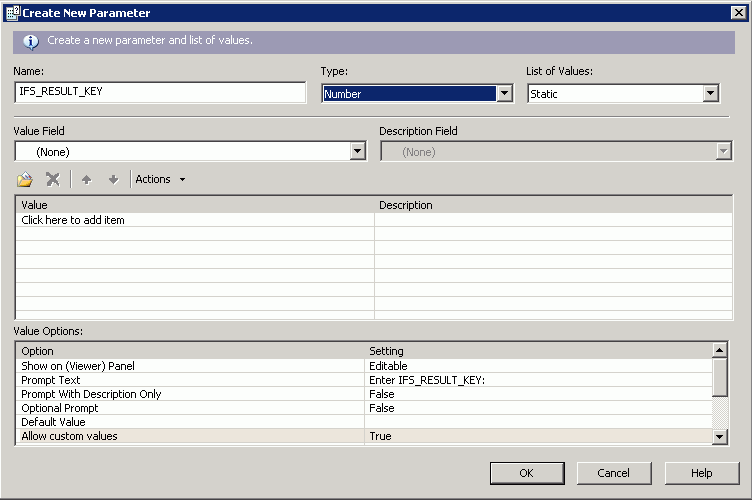
Task: Click the move up arrow icon
Action: 87,179
